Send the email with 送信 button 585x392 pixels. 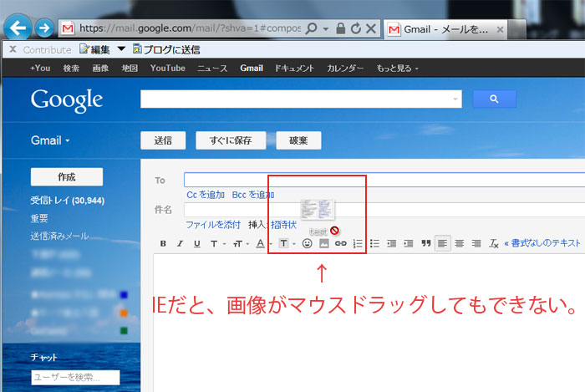coord(163,140)
